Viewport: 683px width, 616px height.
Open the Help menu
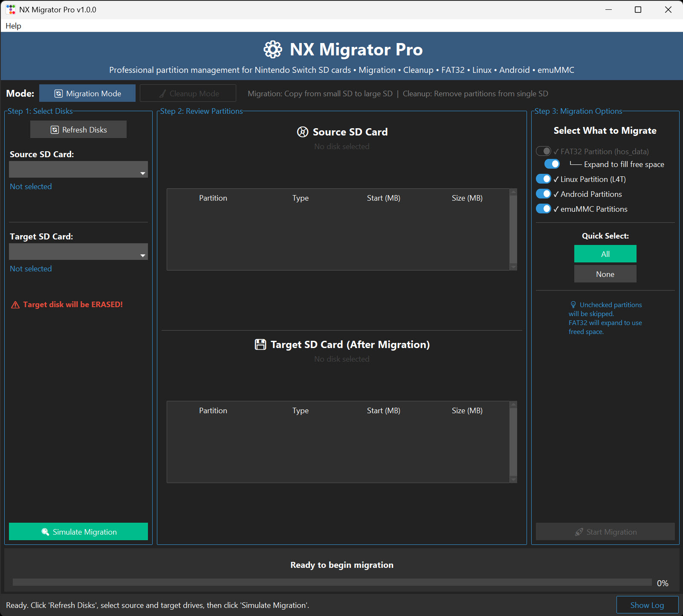pos(13,26)
